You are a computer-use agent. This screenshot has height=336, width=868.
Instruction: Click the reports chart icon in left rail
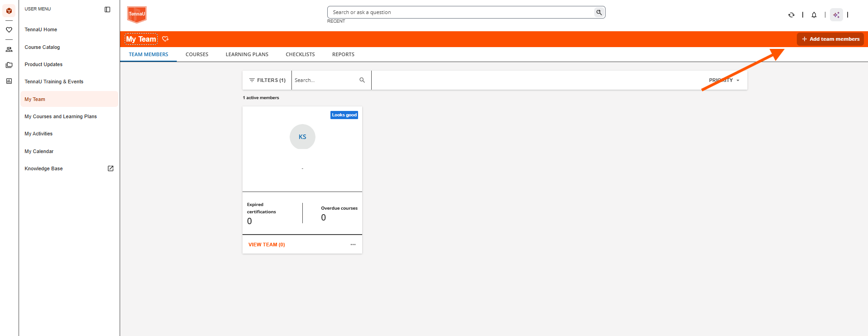9,81
